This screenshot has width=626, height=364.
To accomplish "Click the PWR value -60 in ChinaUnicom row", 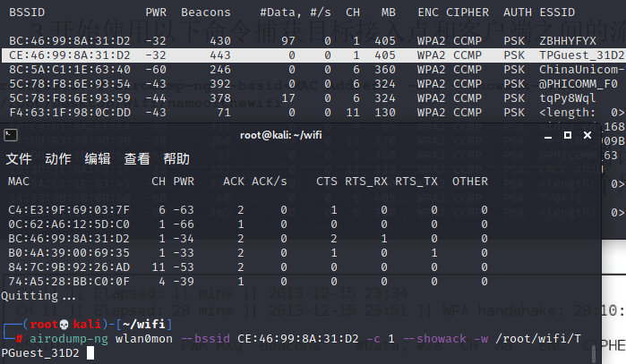I will pyautogui.click(x=156, y=70).
